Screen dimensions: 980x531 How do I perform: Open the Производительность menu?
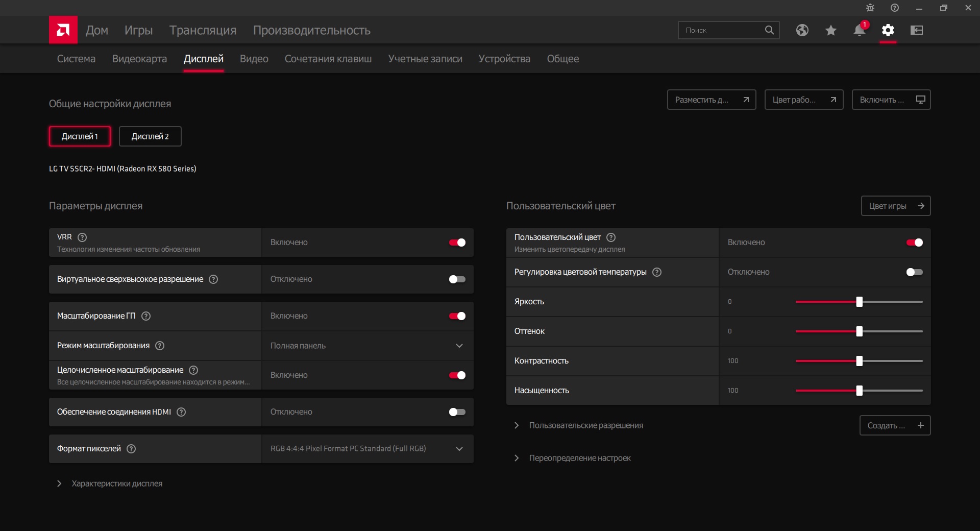click(x=311, y=30)
